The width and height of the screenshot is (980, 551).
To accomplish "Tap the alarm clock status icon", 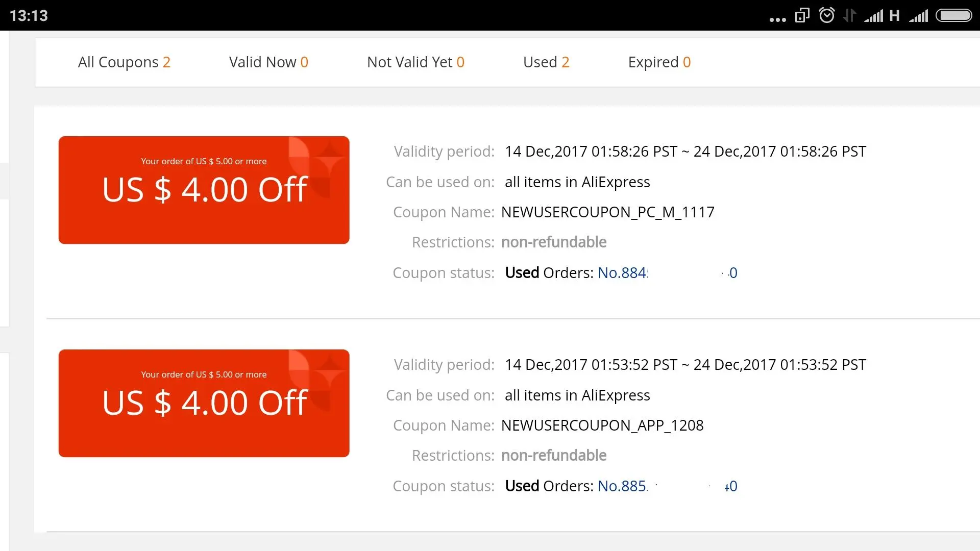I will click(827, 15).
